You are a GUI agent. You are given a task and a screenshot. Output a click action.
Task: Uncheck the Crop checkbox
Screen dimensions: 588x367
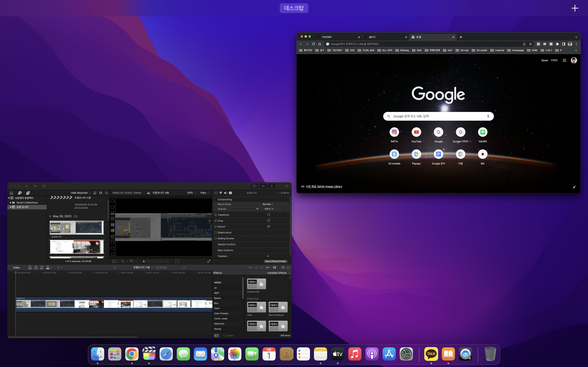tap(216, 221)
